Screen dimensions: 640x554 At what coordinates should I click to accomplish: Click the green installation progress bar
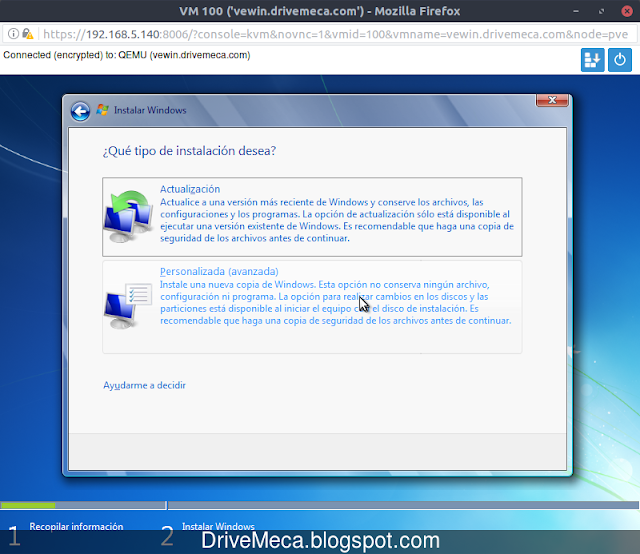(28, 505)
